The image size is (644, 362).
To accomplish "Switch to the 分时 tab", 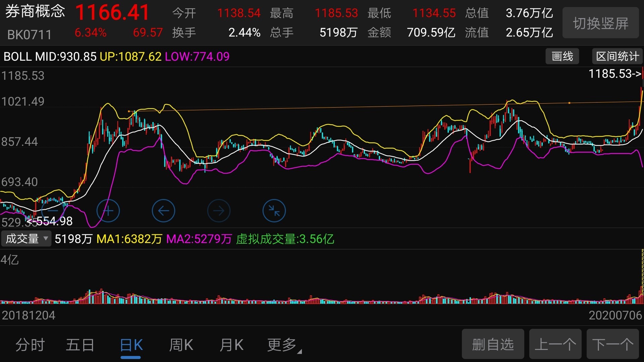I will [30, 345].
